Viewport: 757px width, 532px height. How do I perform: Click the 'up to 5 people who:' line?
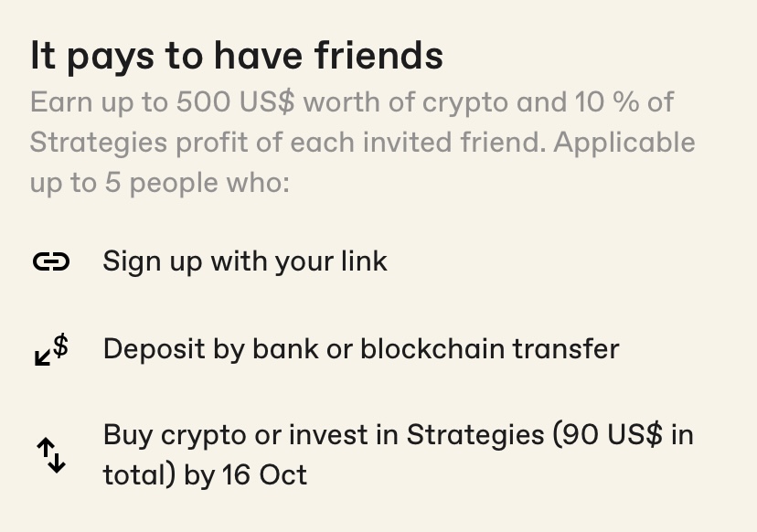pyautogui.click(x=160, y=184)
